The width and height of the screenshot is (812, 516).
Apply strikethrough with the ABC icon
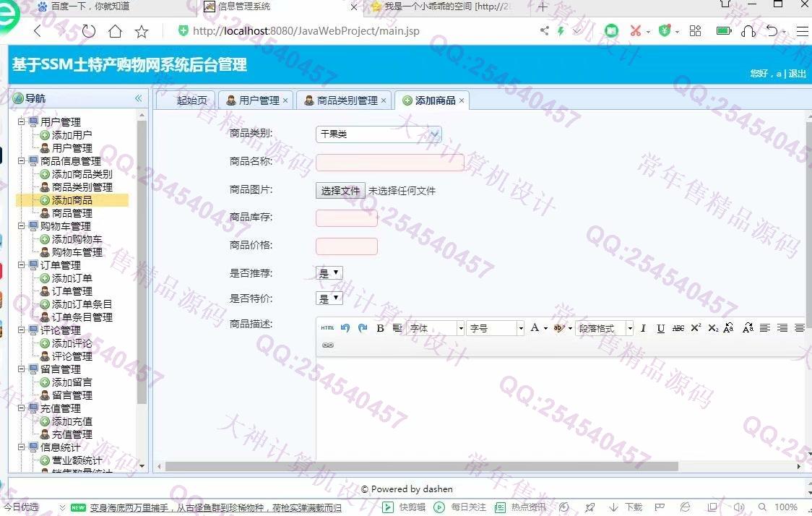point(678,328)
